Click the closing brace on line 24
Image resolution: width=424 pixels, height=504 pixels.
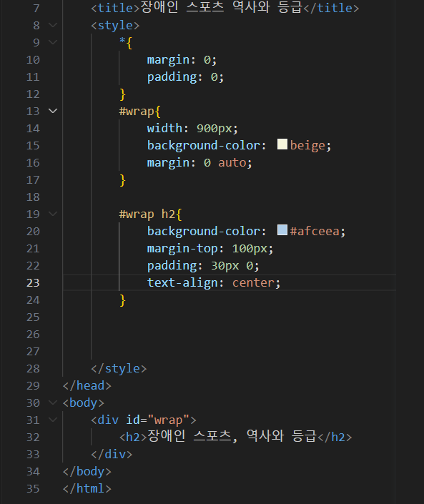122,300
